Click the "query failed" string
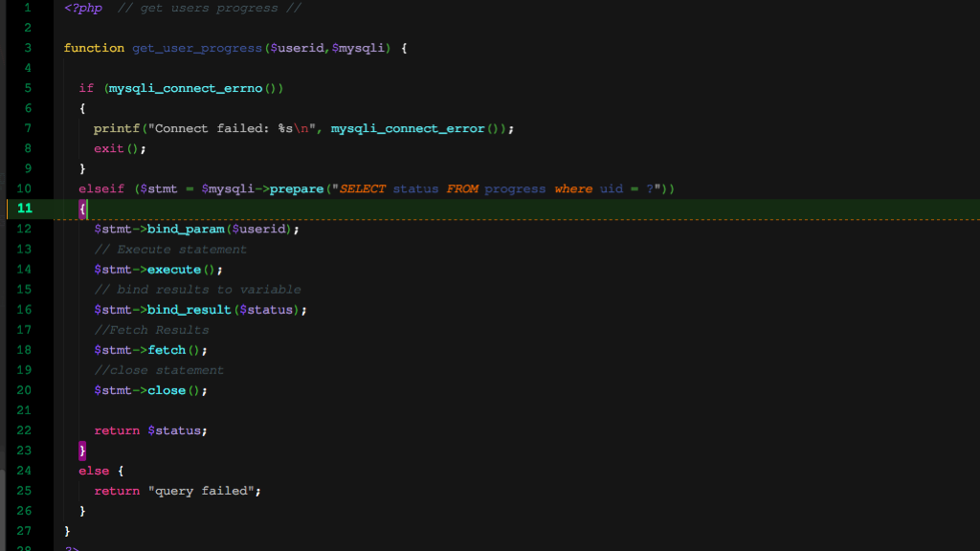 coord(201,491)
